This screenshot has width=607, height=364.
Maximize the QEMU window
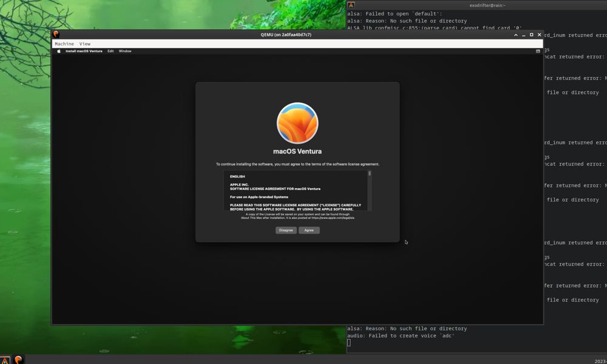[532, 35]
